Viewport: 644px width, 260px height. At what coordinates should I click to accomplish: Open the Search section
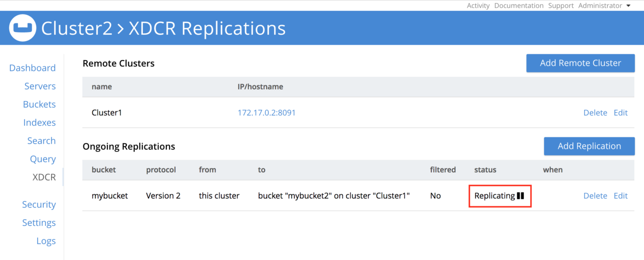[x=41, y=141]
